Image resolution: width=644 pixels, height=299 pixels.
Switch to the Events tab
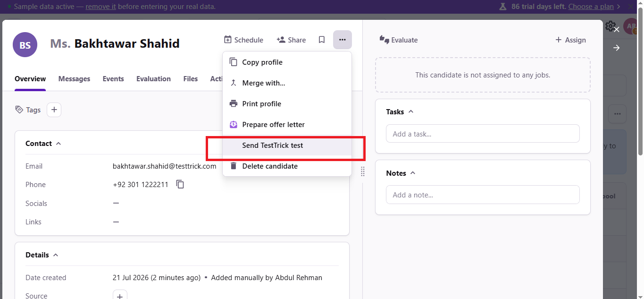[113, 79]
